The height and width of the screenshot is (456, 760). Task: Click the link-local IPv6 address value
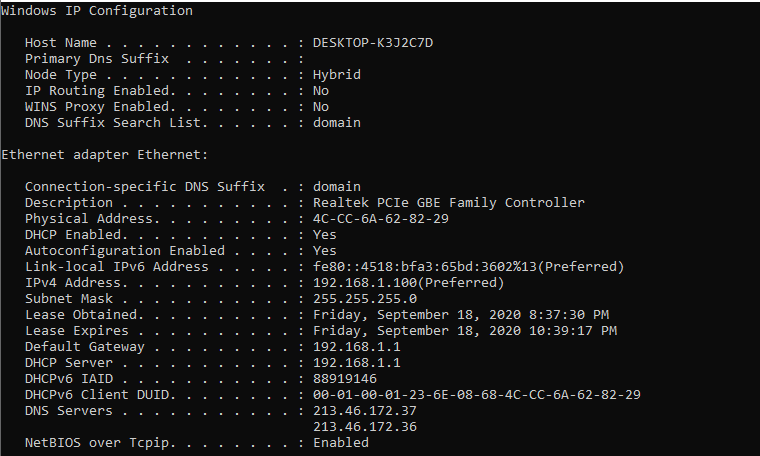click(469, 267)
